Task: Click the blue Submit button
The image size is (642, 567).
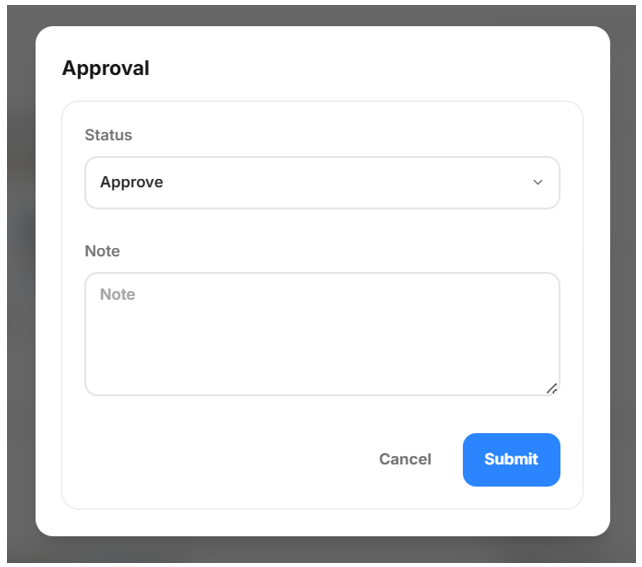Action: [511, 459]
